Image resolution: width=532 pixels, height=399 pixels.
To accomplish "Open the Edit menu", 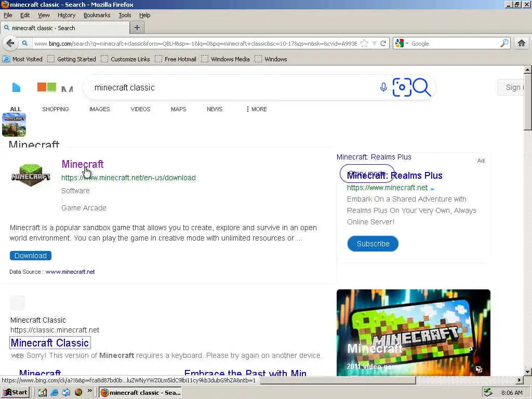I will click(x=25, y=15).
